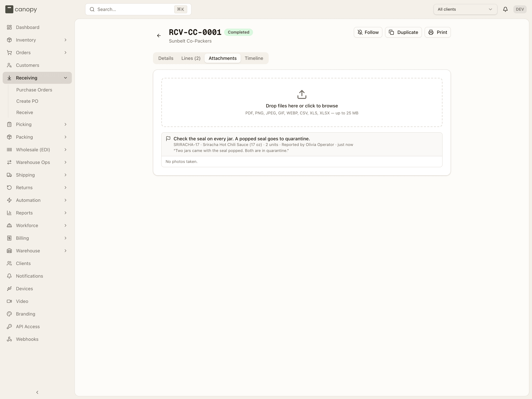Expand the Wholesale (EDI) menu
The image size is (532, 399).
tap(37, 150)
